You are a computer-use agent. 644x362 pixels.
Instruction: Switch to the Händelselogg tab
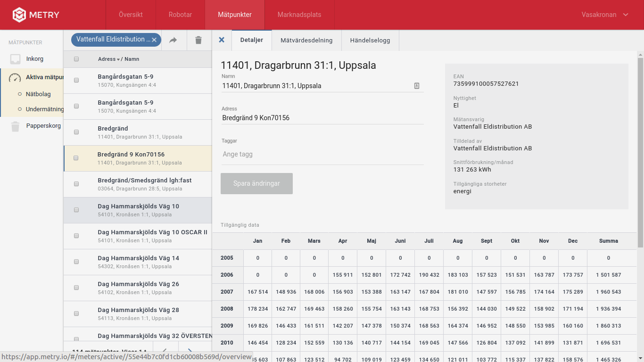tap(370, 41)
